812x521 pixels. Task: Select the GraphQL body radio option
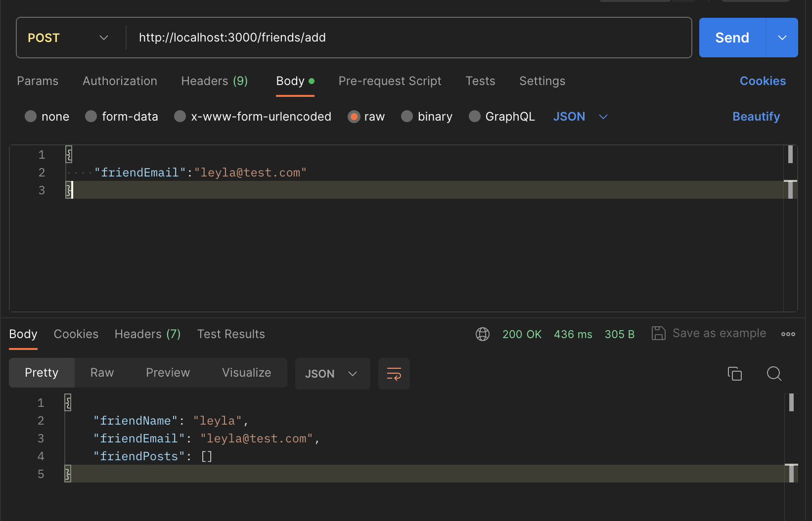coord(475,116)
